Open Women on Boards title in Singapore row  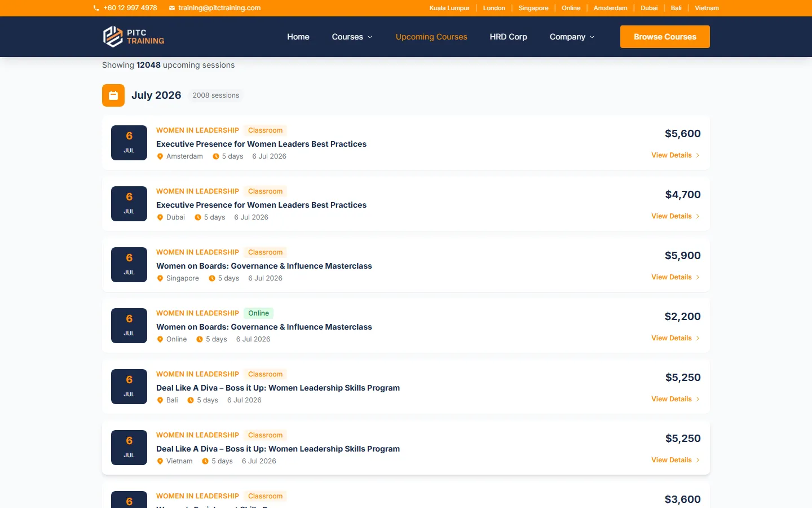click(264, 266)
